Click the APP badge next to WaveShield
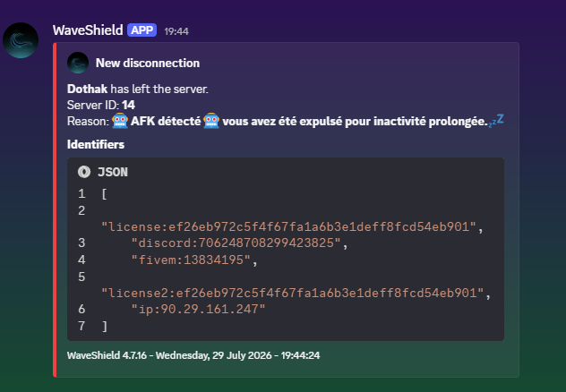566x392 pixels. [x=141, y=30]
